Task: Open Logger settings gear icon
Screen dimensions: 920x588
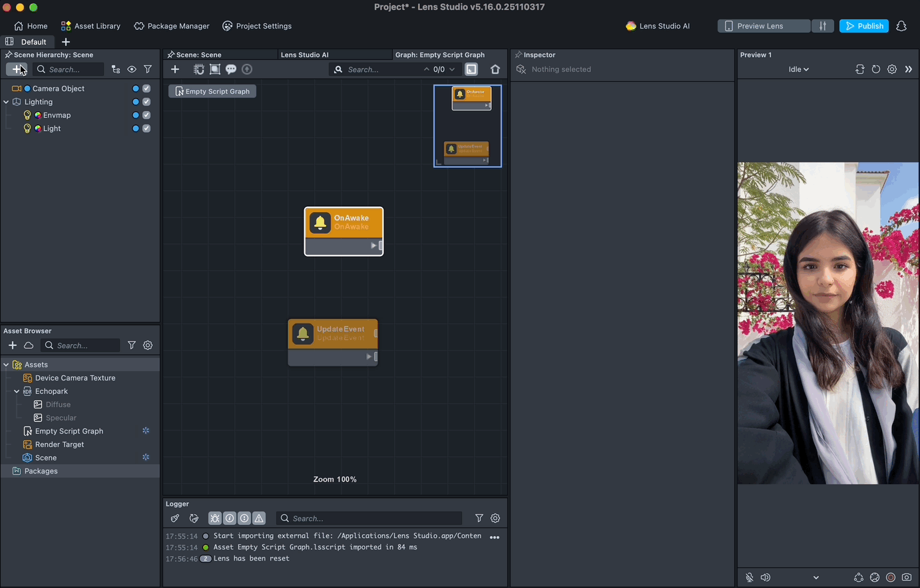Action: [x=495, y=518]
